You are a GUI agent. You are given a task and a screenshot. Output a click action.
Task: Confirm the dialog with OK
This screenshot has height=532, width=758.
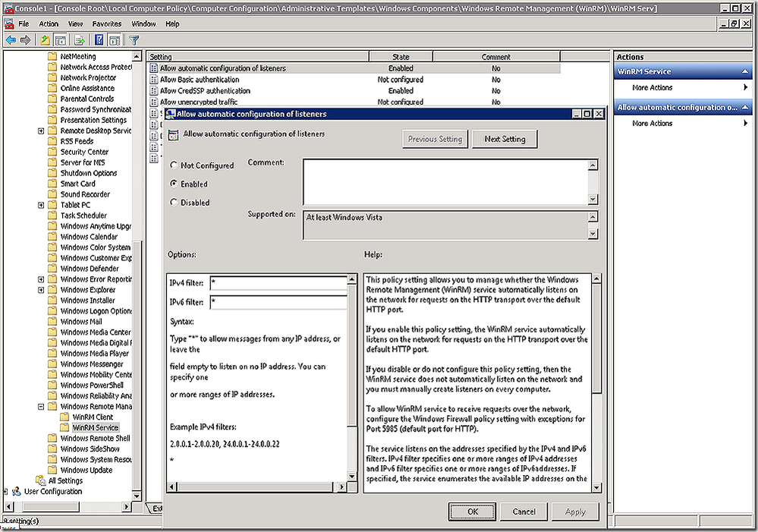click(x=472, y=512)
